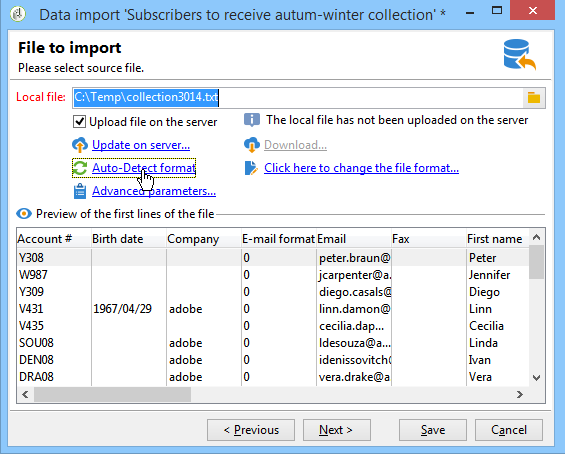Click the clipboard icon for Advanced parameters

tap(80, 191)
